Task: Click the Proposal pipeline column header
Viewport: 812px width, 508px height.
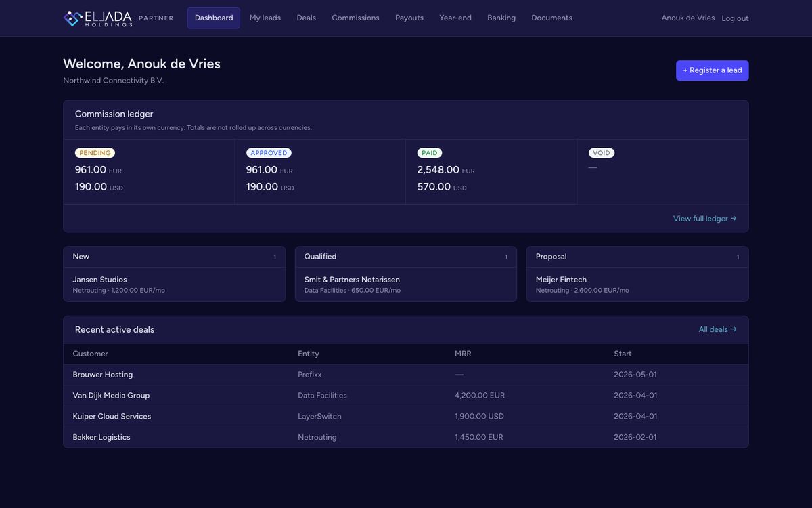Action: [637, 257]
